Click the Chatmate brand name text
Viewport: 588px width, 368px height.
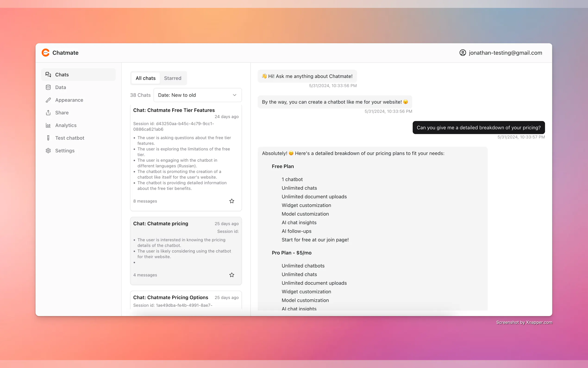tap(65, 53)
